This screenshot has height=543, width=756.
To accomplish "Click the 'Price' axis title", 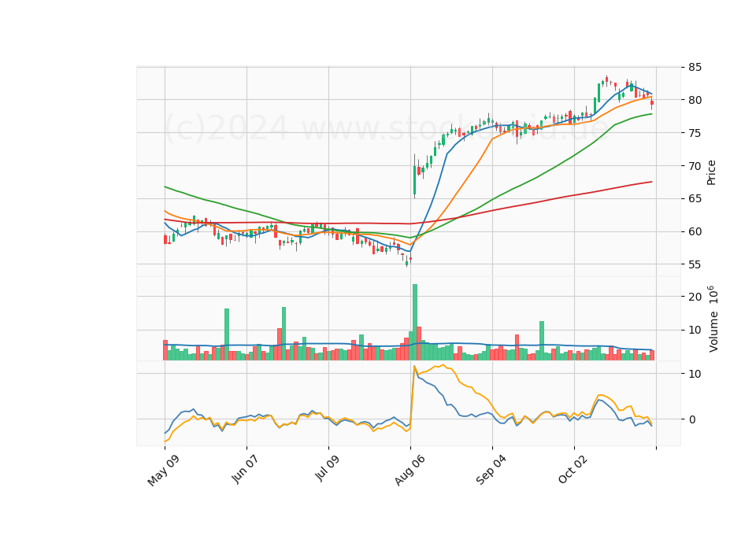I will point(711,172).
